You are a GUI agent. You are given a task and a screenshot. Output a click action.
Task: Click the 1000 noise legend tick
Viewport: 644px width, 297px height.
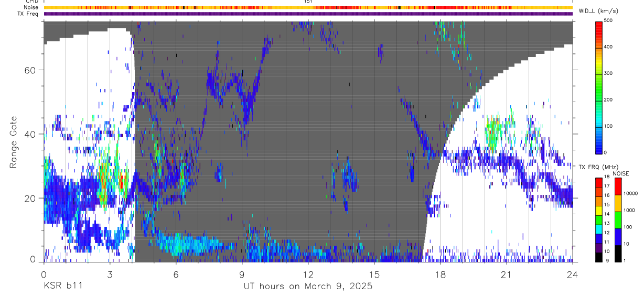[629, 210]
